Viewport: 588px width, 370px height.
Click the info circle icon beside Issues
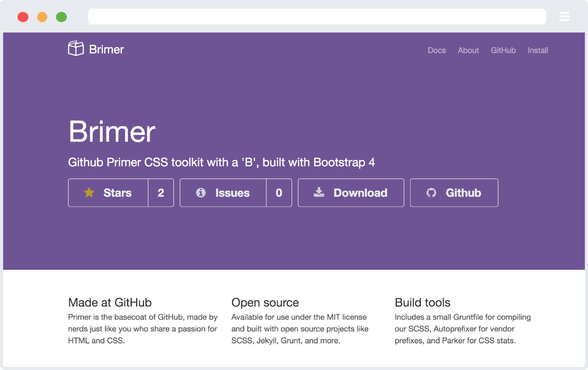click(x=201, y=192)
